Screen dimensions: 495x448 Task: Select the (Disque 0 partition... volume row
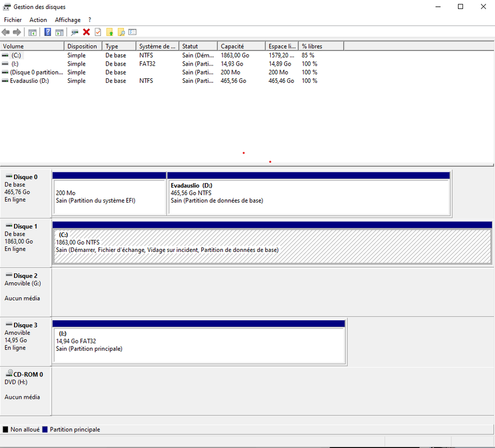click(172, 72)
